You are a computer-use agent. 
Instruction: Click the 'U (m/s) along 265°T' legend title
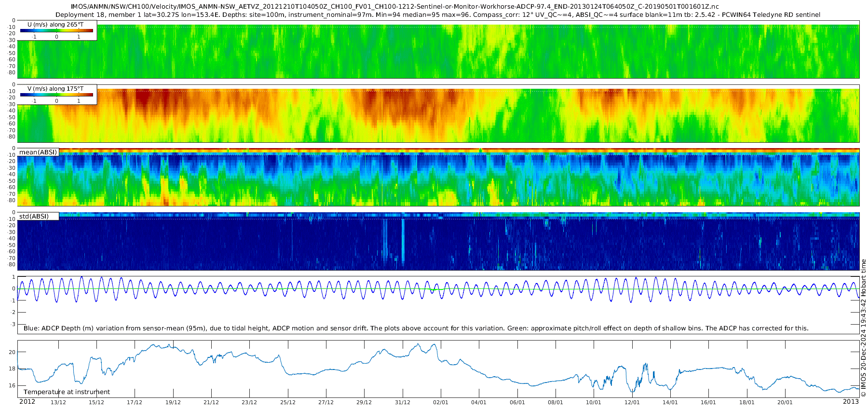click(x=55, y=25)
